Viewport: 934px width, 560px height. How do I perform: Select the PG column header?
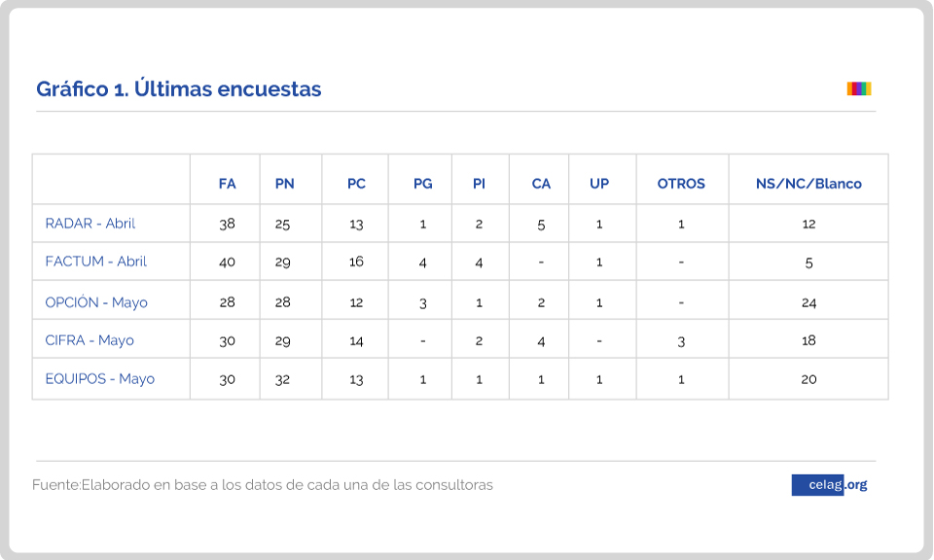(423, 184)
